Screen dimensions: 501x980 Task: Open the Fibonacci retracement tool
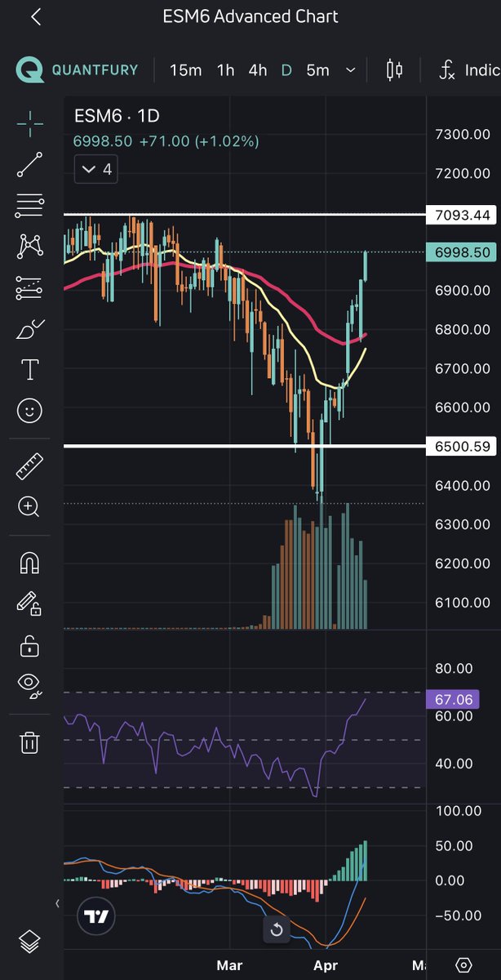click(29, 206)
